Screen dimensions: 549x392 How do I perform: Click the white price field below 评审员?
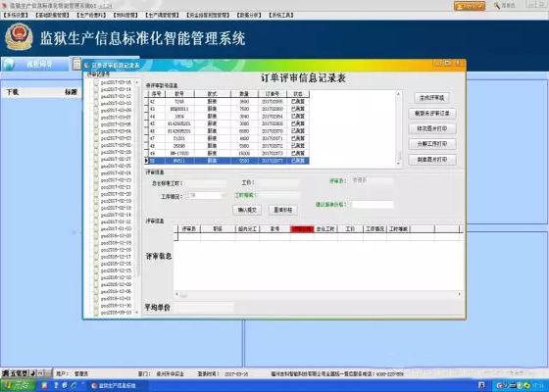pos(373,205)
